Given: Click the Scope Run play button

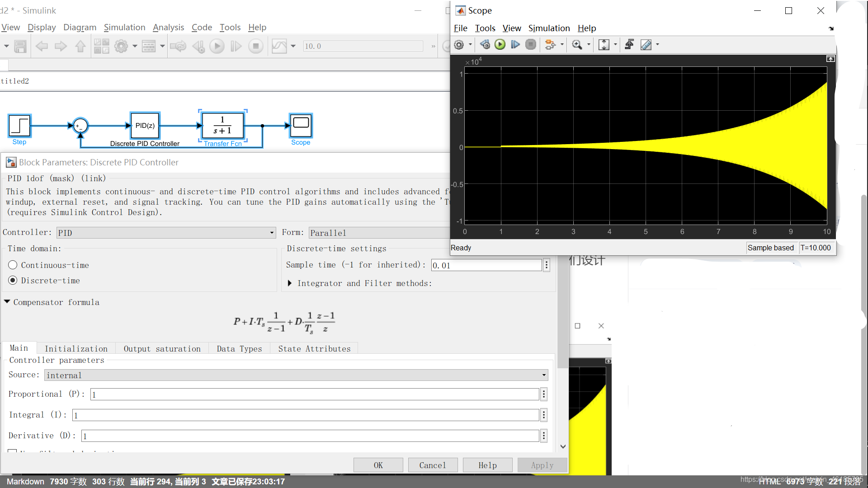Looking at the screenshot, I should [500, 44].
